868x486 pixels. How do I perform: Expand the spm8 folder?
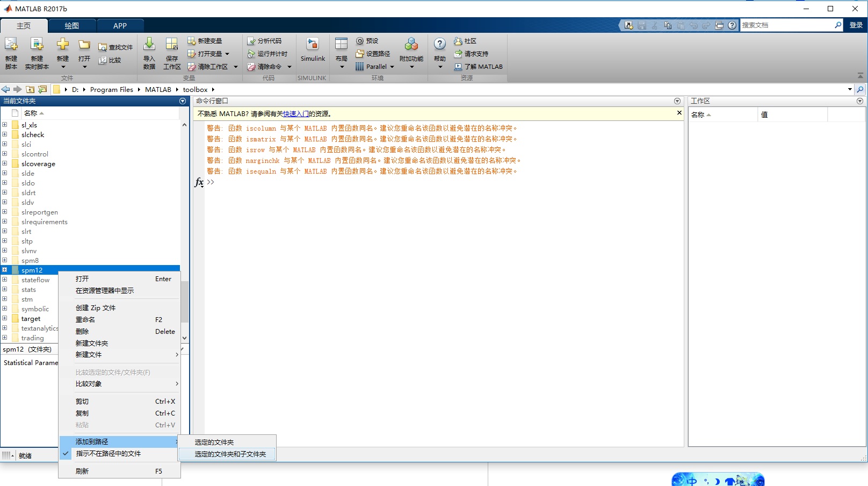click(x=4, y=260)
